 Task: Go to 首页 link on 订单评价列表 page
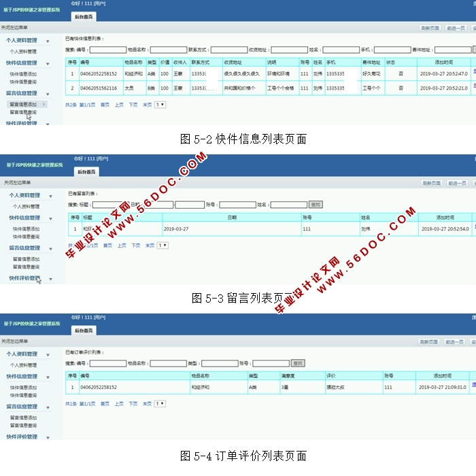[x=105, y=404]
